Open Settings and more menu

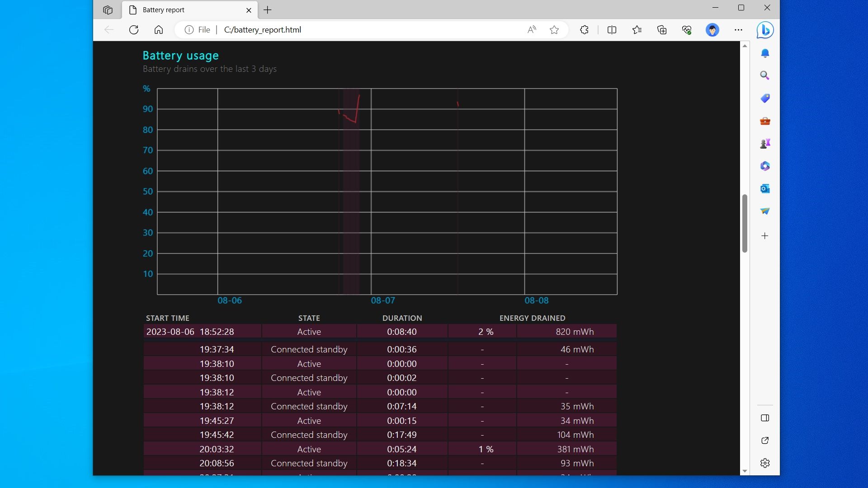tap(738, 30)
